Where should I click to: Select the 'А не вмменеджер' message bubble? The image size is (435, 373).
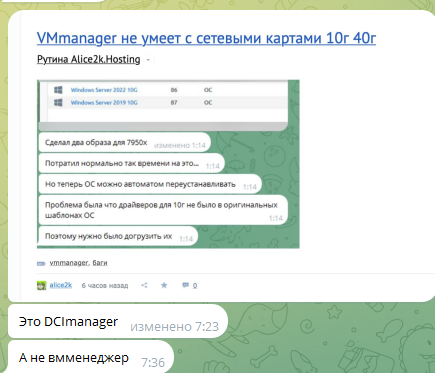point(91,357)
